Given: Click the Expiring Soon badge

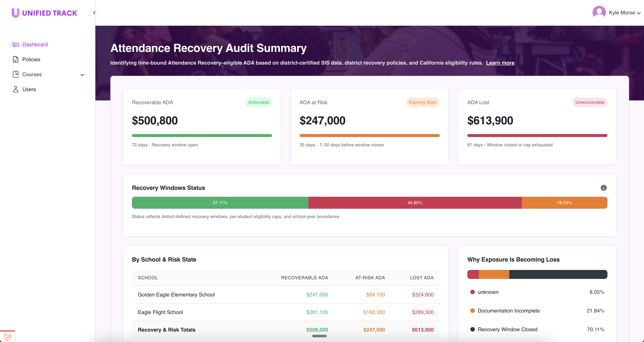Looking at the screenshot, I should pos(422,102).
